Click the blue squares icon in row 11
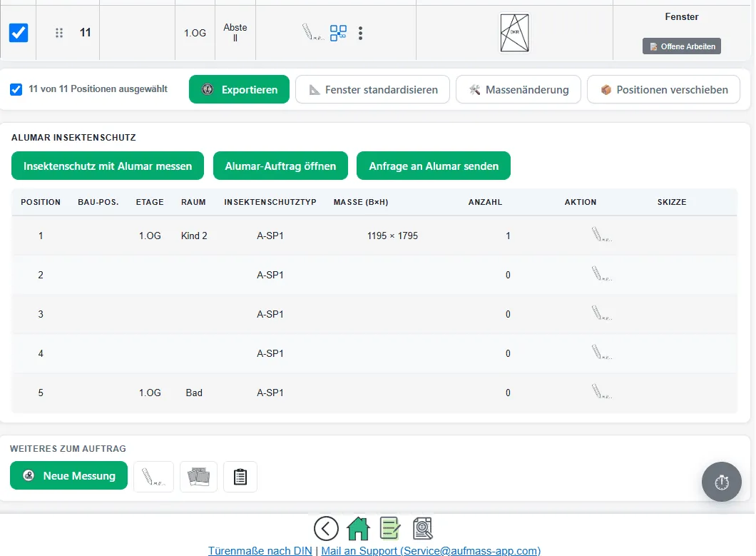756x556 pixels. click(338, 33)
